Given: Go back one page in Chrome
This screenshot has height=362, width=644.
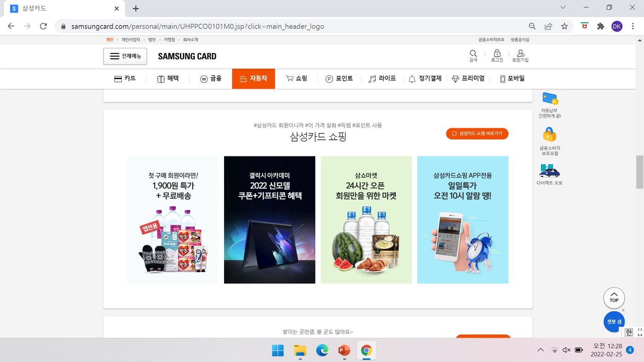Looking at the screenshot, I should [x=11, y=26].
